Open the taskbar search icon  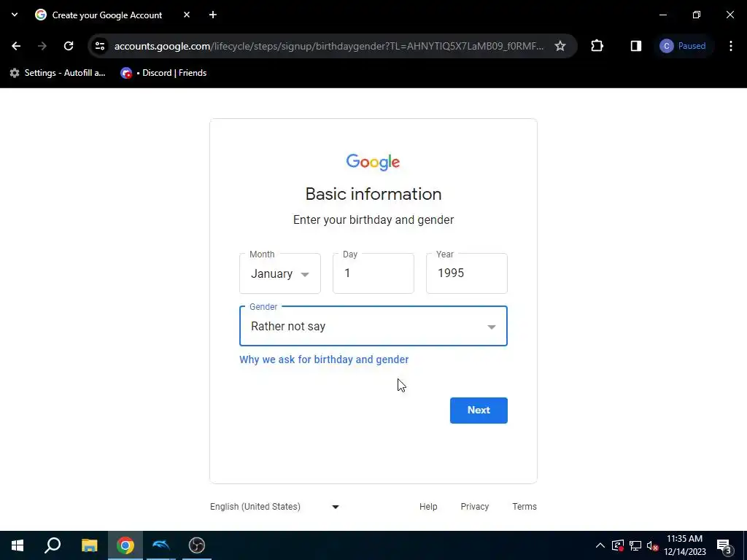tap(53, 545)
